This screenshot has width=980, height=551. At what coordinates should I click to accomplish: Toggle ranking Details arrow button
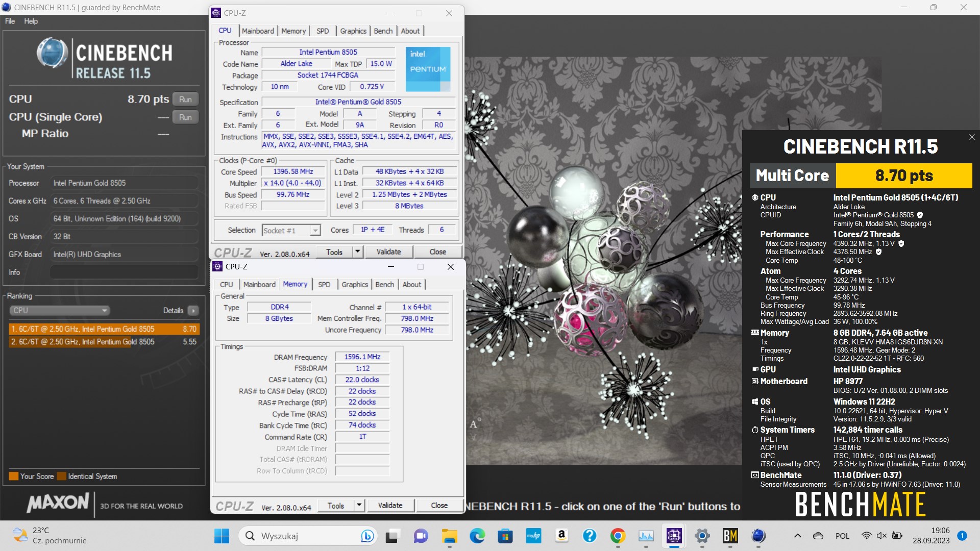pyautogui.click(x=193, y=311)
